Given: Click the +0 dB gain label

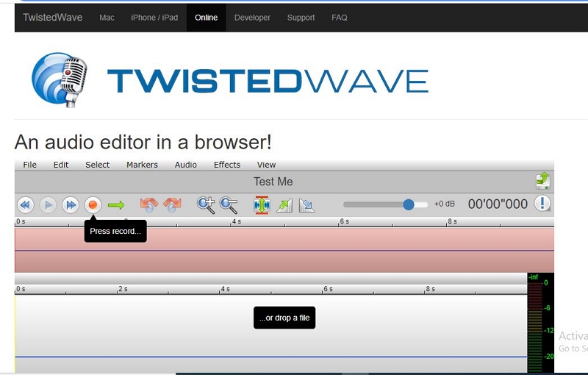Looking at the screenshot, I should coord(445,204).
